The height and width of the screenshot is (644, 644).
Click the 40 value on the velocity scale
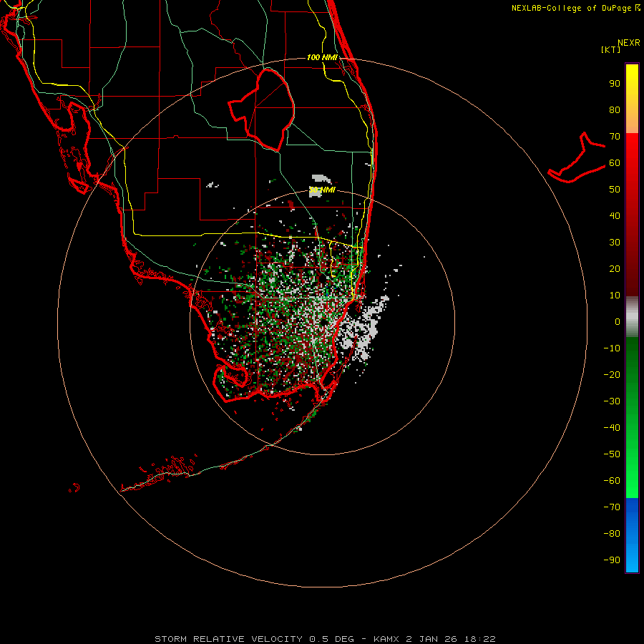pos(615,216)
